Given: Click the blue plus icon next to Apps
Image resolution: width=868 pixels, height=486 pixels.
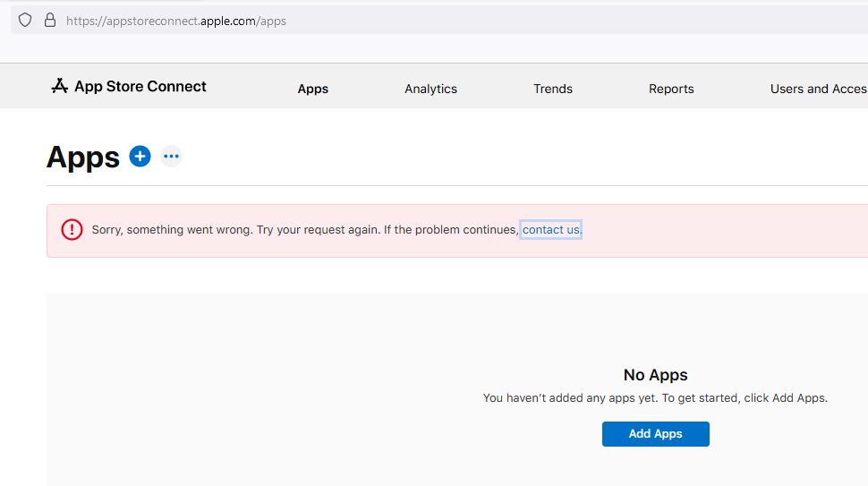Looking at the screenshot, I should (x=140, y=156).
